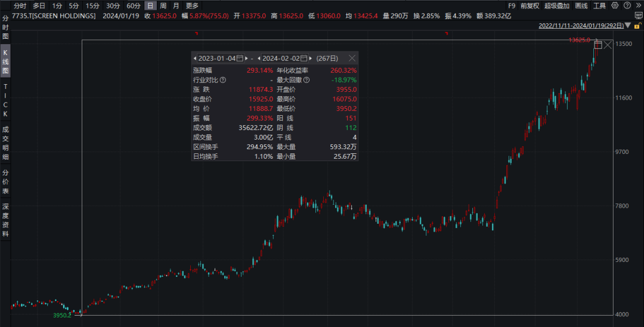Click the 画线 drawing button
The height and width of the screenshot is (327, 644).
tap(581, 5)
